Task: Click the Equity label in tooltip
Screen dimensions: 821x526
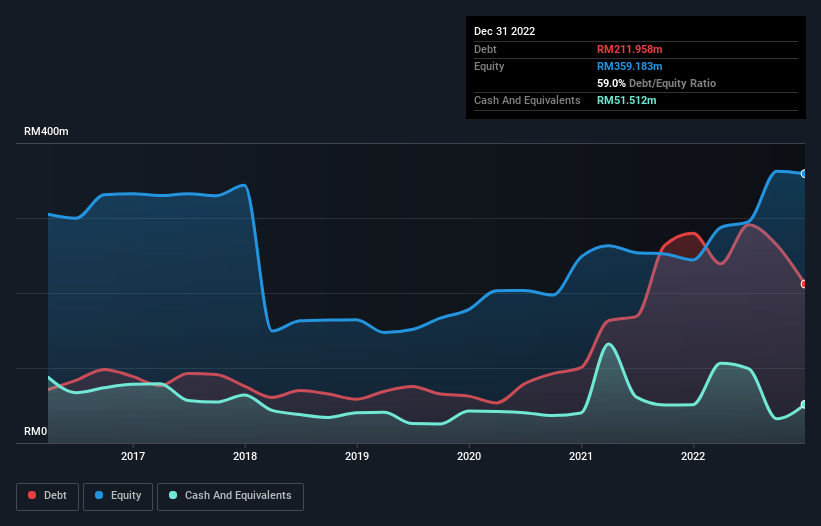Action: point(489,66)
